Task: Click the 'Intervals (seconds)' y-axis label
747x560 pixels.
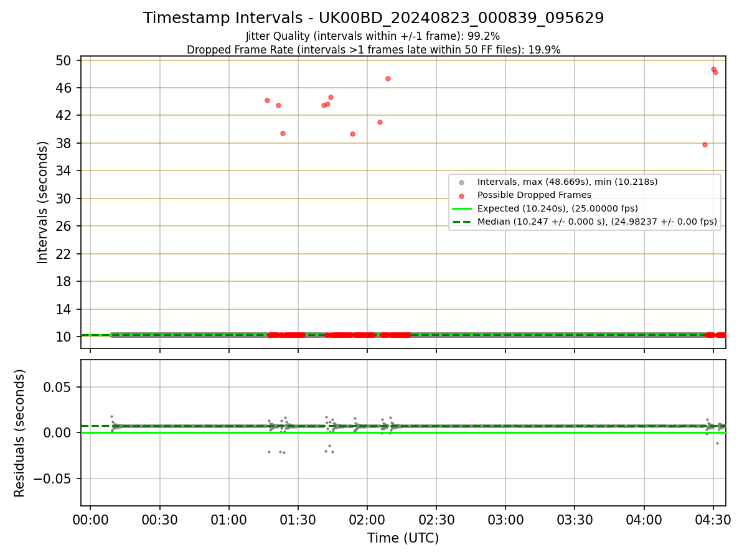Action: (43, 202)
